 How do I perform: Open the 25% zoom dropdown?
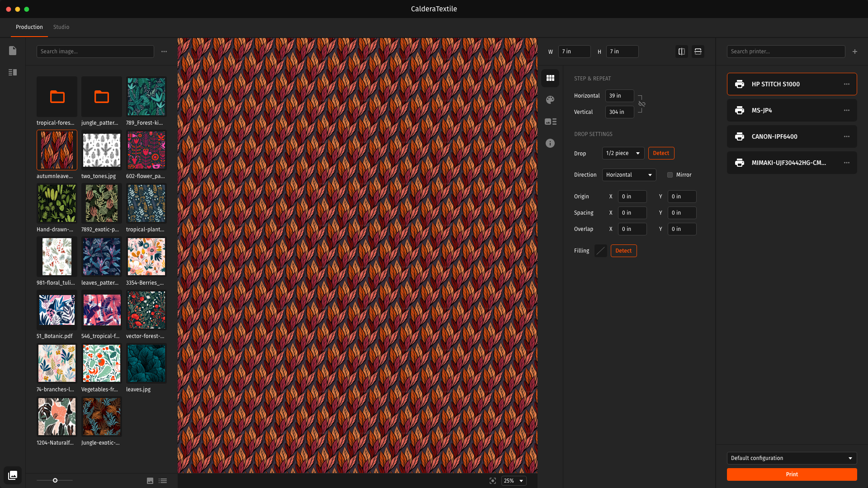pyautogui.click(x=514, y=481)
